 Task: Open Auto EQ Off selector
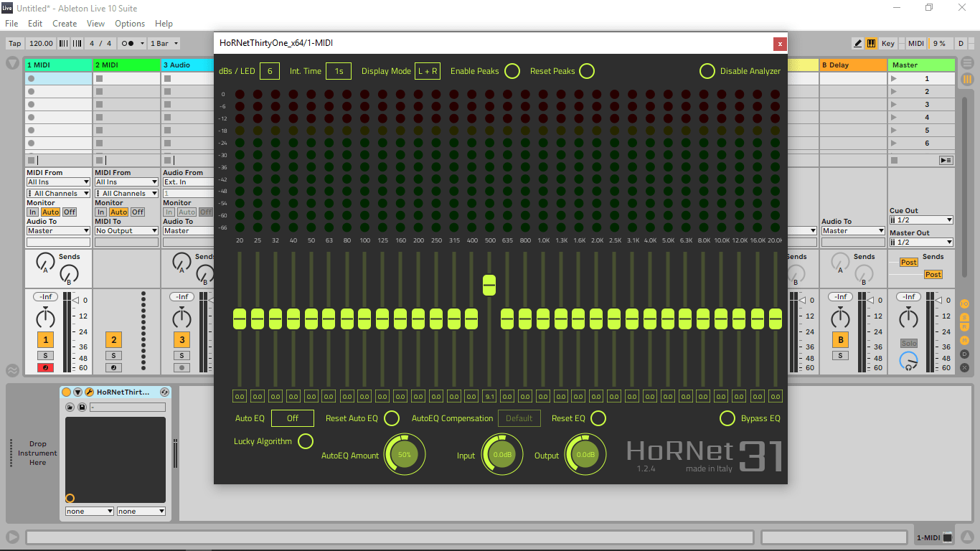click(x=293, y=418)
